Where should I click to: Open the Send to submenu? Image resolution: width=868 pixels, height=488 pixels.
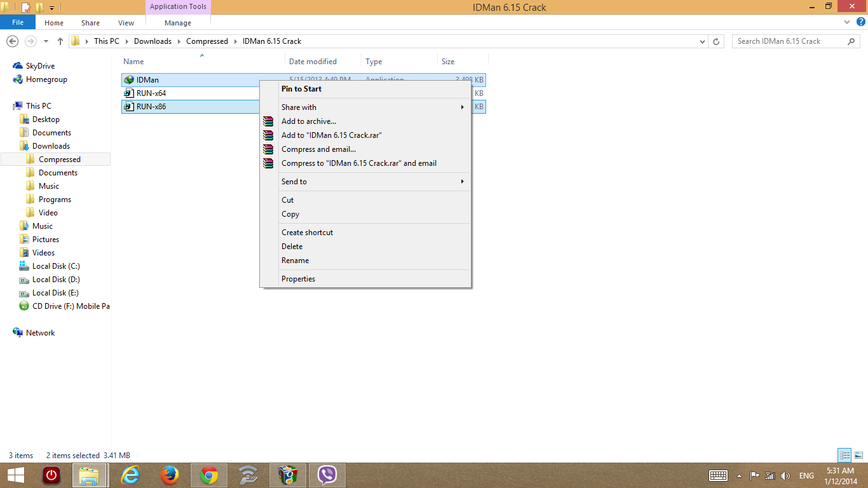365,182
